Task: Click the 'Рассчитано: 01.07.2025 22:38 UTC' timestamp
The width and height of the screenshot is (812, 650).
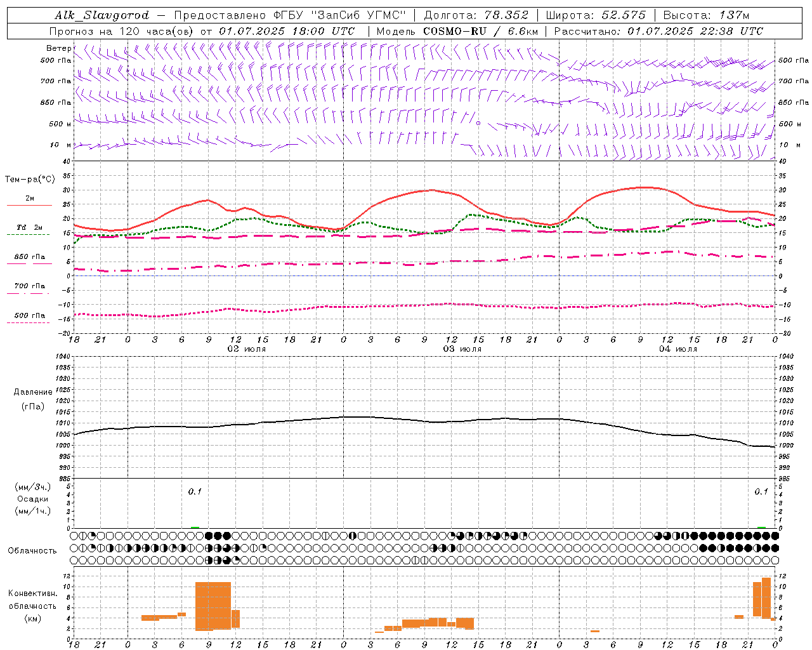Action: click(658, 31)
